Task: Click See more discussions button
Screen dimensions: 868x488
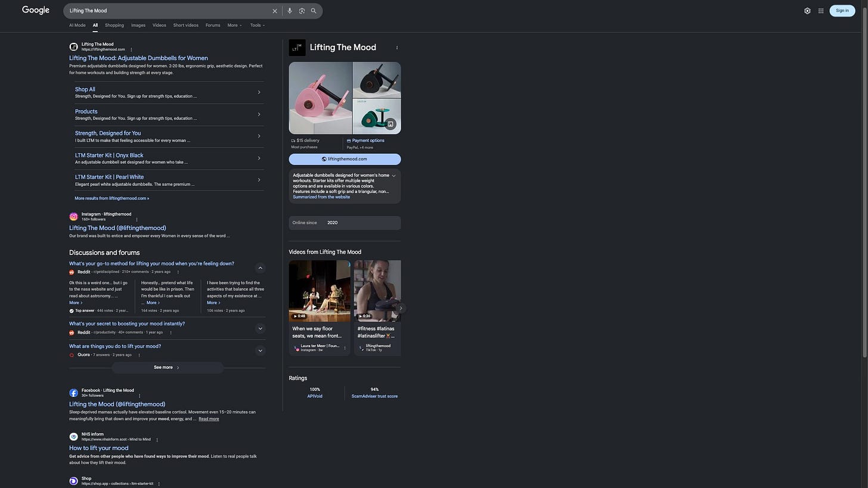Action: coord(168,368)
